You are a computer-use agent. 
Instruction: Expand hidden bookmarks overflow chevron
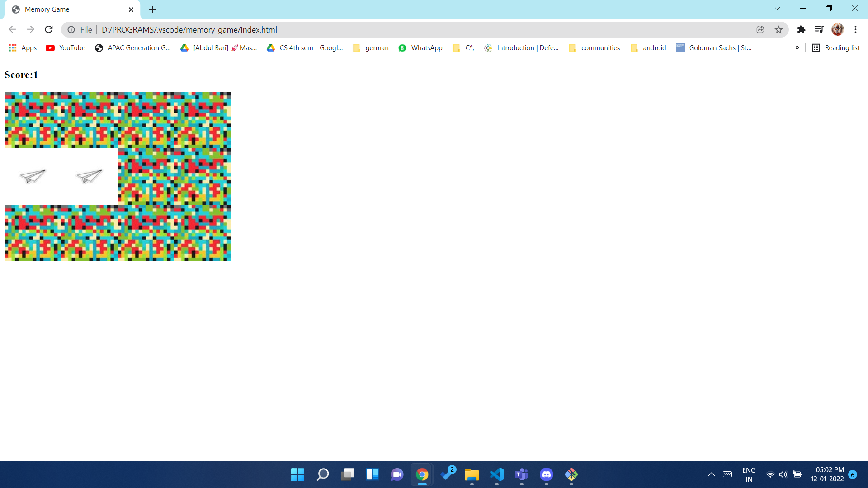[797, 48]
